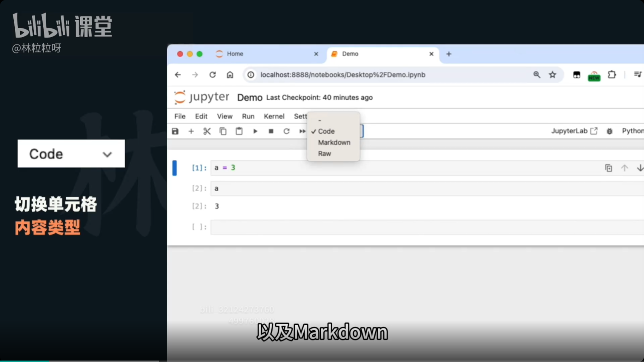Insert a cell below with plus icon
644x362 pixels.
pyautogui.click(x=191, y=131)
